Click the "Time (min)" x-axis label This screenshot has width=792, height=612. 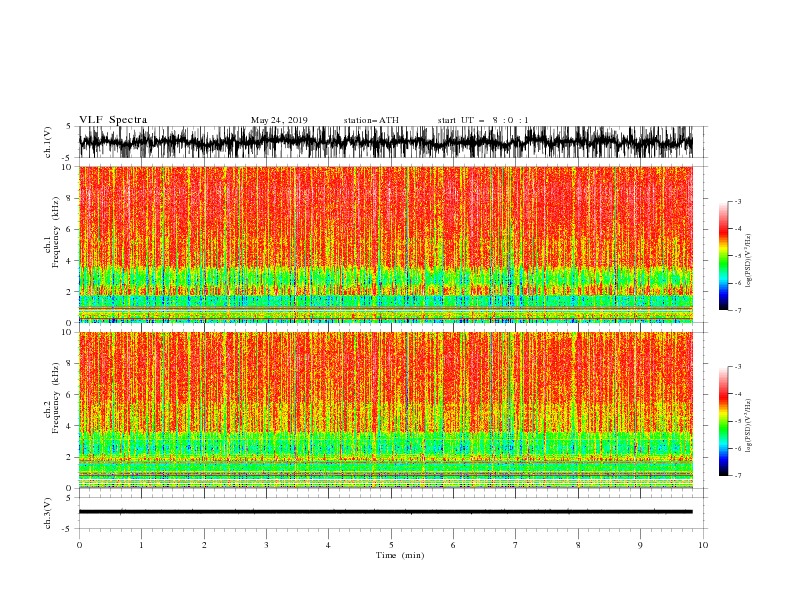tap(400, 555)
